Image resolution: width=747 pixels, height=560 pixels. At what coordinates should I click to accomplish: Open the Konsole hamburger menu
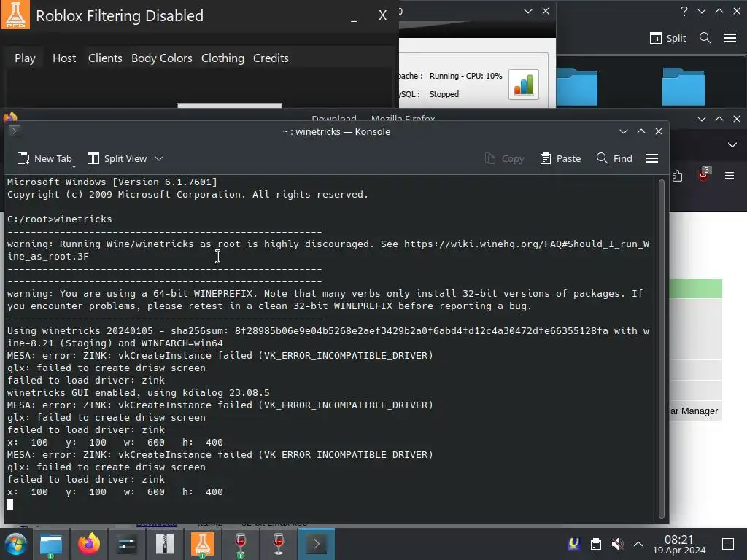pyautogui.click(x=652, y=158)
